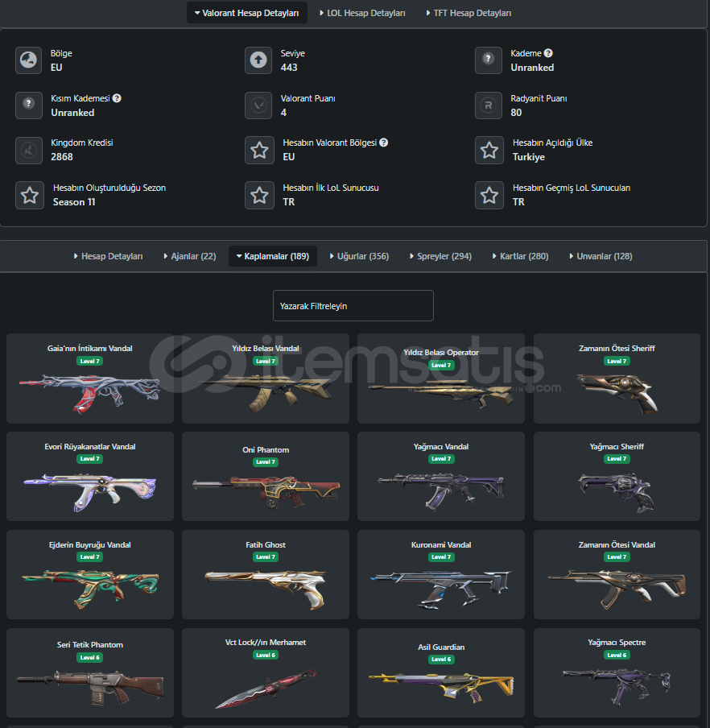Click help icon next to Hesabın Valorant Bölgesi
The height and width of the screenshot is (728, 710).
click(384, 143)
